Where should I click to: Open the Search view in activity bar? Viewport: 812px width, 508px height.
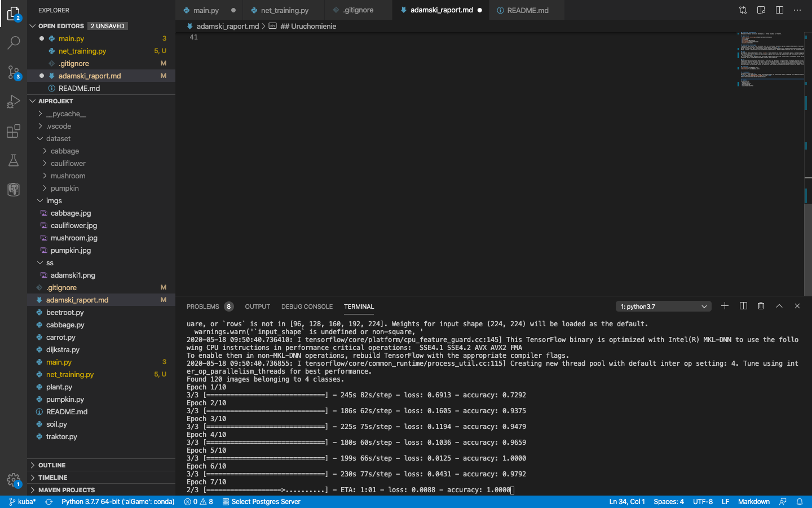point(14,43)
